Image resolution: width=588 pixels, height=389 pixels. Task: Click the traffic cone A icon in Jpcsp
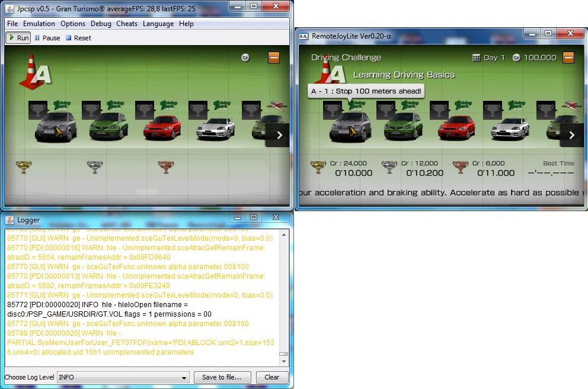click(35, 72)
